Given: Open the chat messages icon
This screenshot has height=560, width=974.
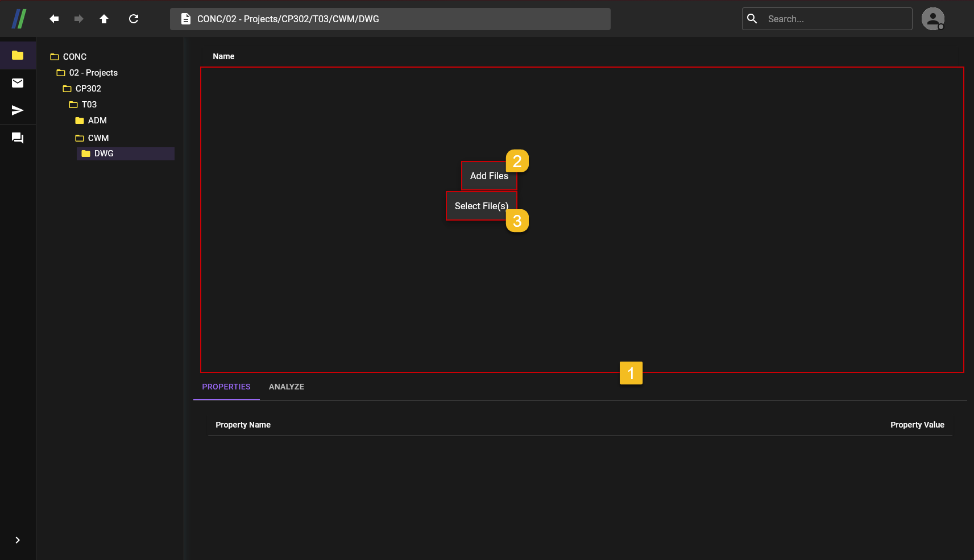Looking at the screenshot, I should click(x=18, y=138).
